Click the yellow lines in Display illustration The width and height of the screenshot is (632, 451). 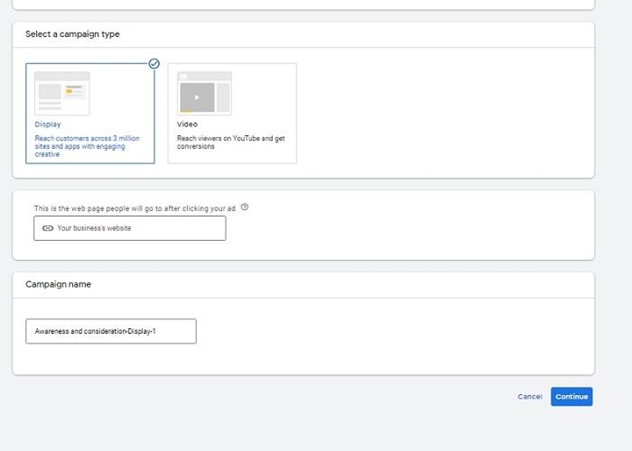point(74,90)
